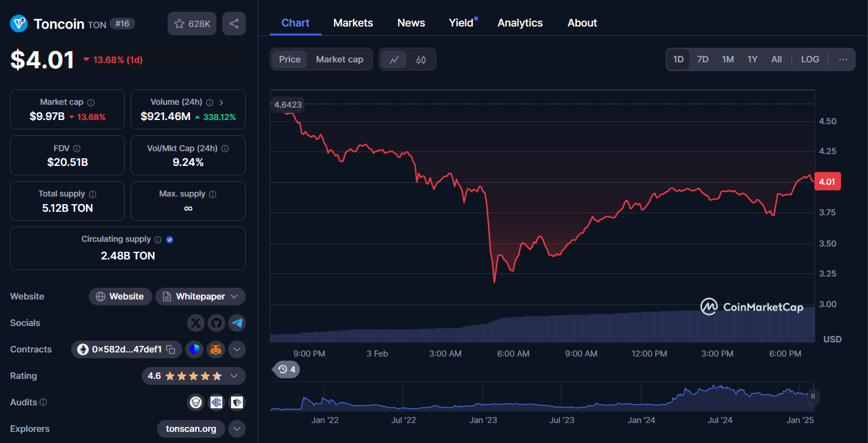Open Toncoin's Telegram icon
Screen dimensions: 868x443
(x=238, y=323)
